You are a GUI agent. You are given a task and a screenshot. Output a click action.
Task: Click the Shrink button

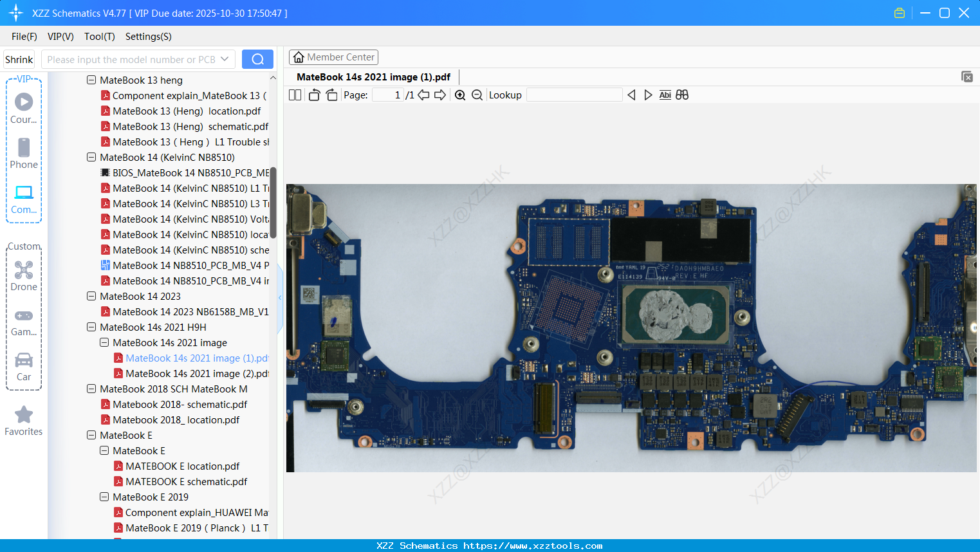[19, 59]
